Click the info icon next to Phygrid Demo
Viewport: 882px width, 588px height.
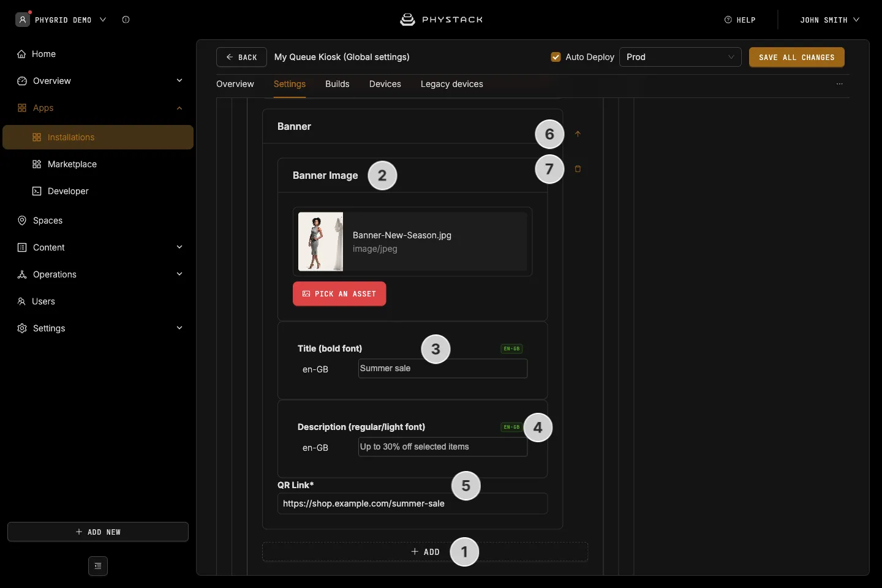(x=126, y=20)
